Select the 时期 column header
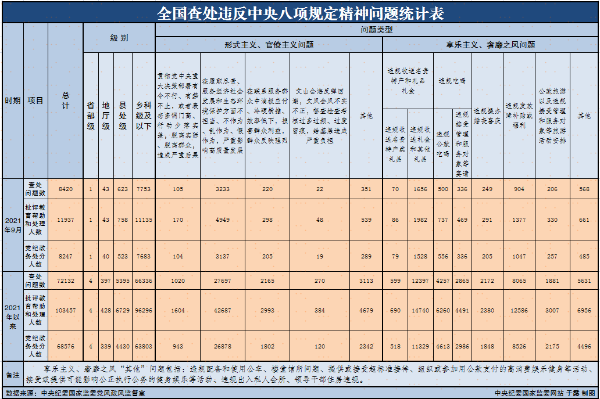This screenshot has width=600, height=399. 13,101
